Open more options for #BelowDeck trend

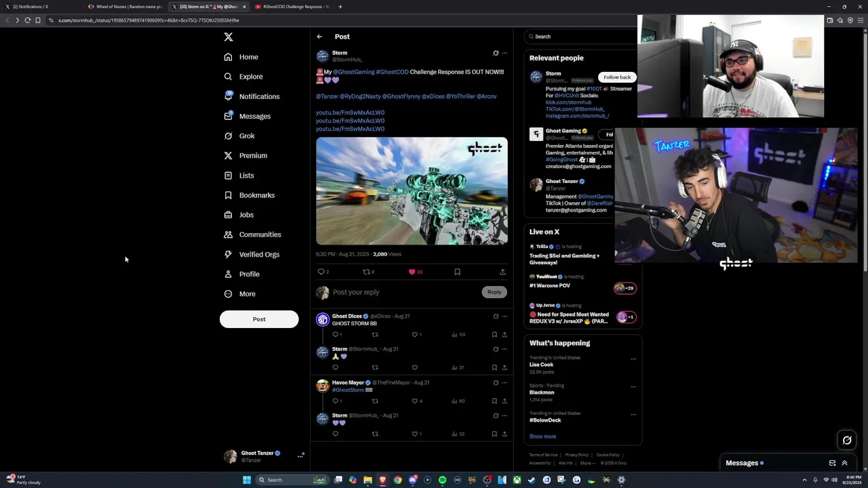[633, 415]
